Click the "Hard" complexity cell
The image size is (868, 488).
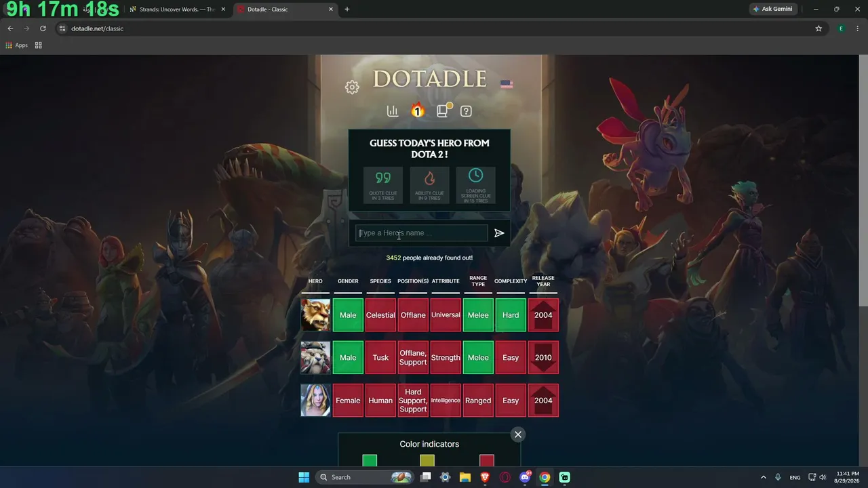tap(511, 315)
